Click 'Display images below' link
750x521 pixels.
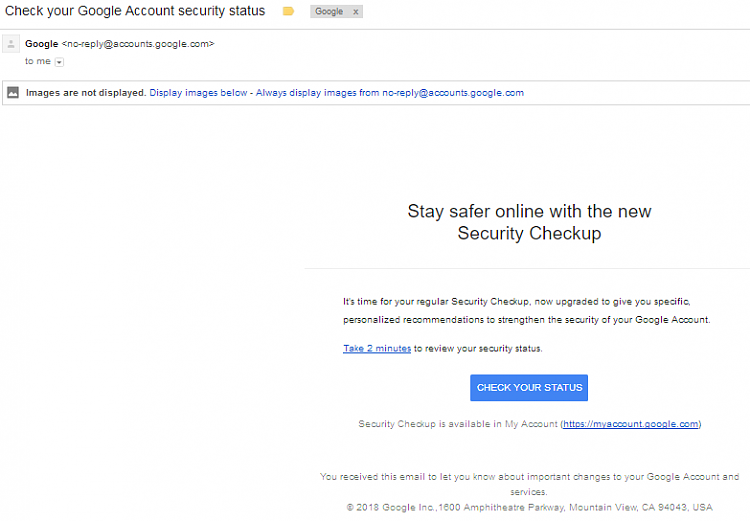click(198, 93)
